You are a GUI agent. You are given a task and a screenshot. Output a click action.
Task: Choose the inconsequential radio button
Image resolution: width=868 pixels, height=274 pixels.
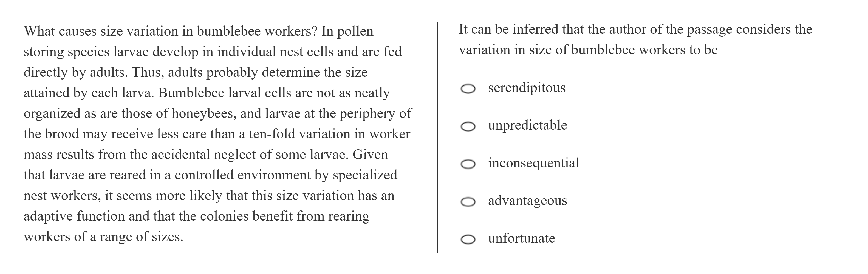coord(468,164)
